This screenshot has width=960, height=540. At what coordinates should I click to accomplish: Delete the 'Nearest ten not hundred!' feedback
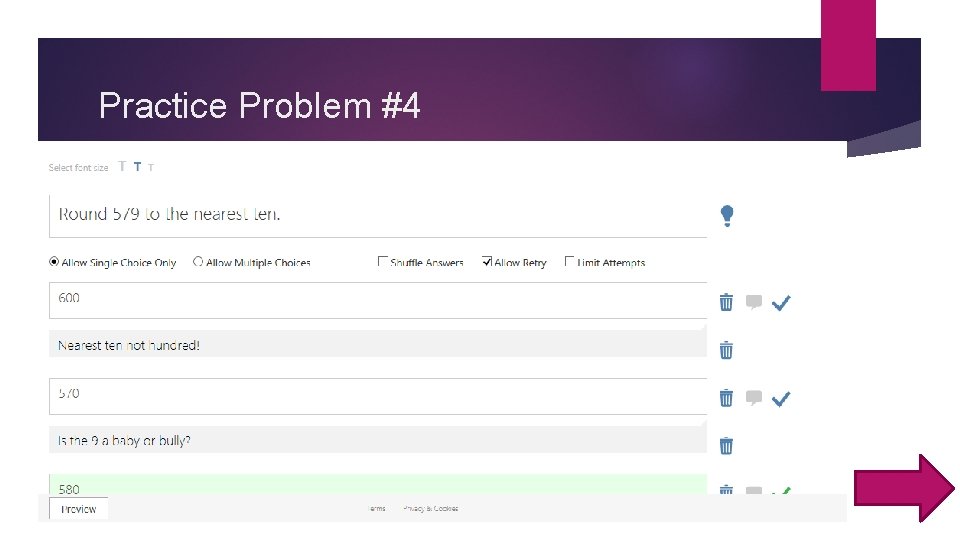tap(726, 350)
